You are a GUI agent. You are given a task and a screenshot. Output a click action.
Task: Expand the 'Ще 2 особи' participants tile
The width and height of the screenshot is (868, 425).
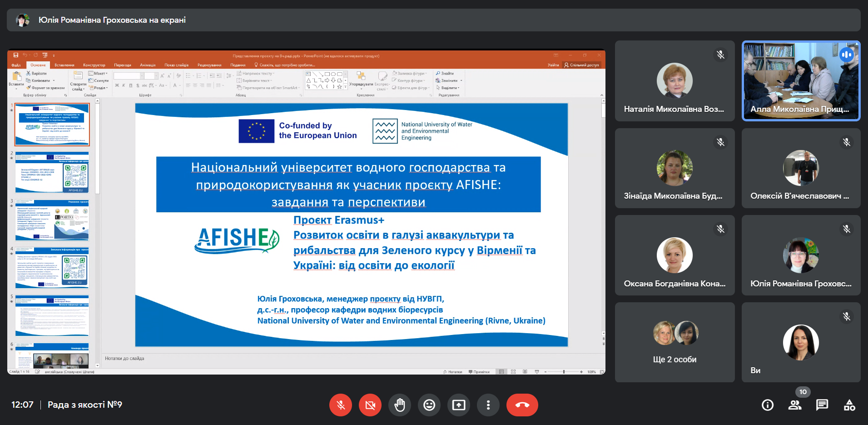(x=675, y=342)
